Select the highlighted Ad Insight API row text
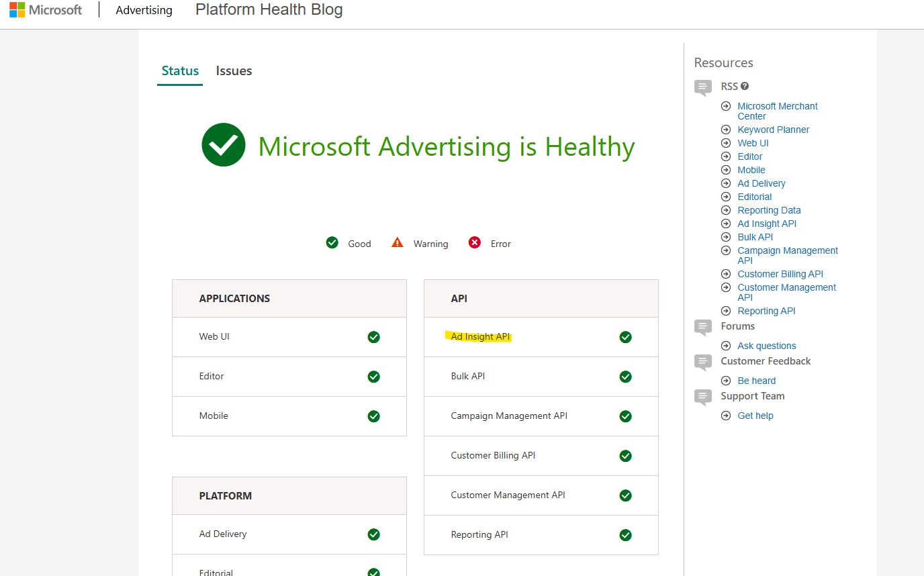Viewport: 924px width, 576px height. (x=480, y=336)
